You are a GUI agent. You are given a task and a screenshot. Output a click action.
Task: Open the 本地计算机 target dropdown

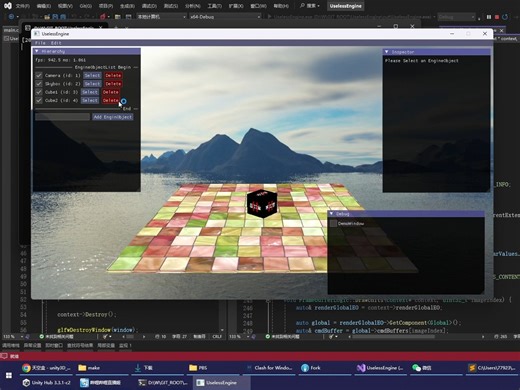click(x=161, y=17)
